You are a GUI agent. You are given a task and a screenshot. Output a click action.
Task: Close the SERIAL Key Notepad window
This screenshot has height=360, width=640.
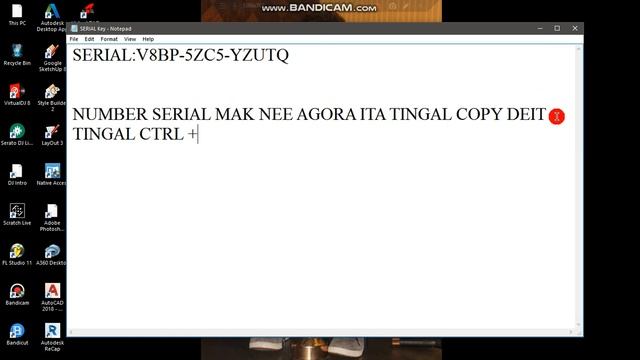[x=575, y=28]
